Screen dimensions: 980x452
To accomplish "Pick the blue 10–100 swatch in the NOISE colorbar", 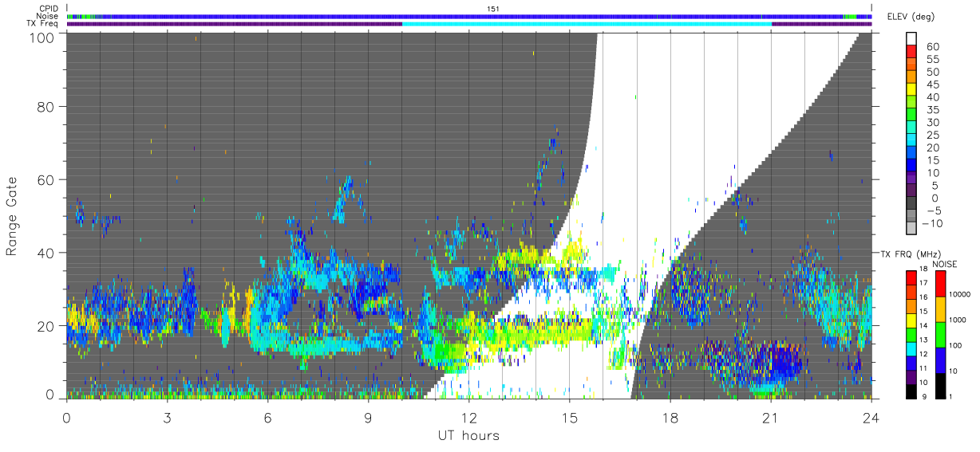I will click(x=941, y=360).
